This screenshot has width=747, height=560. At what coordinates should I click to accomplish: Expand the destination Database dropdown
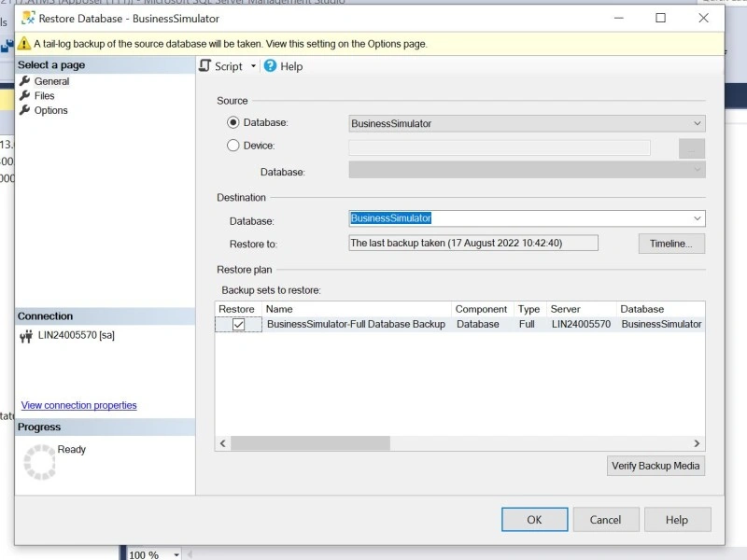[697, 218]
